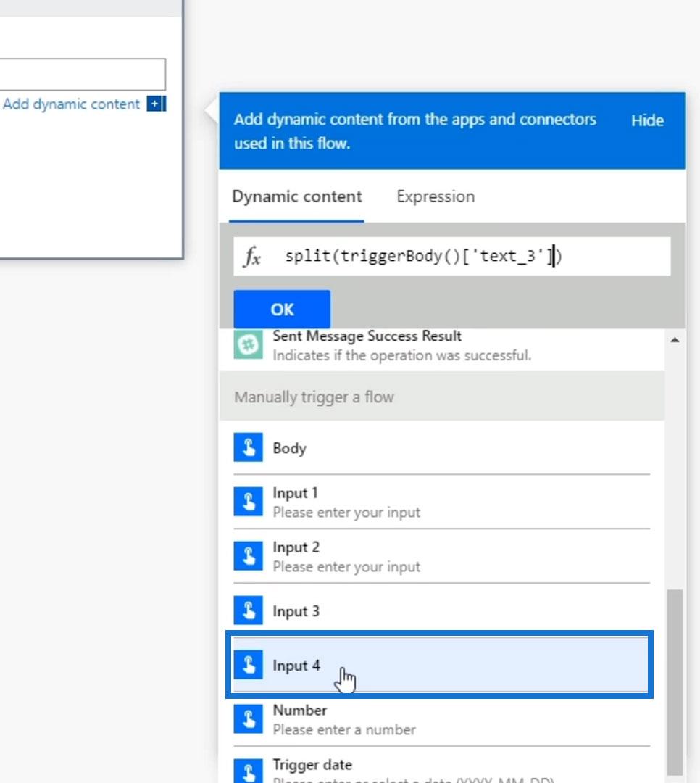Hide the dynamic content panel

[647, 120]
